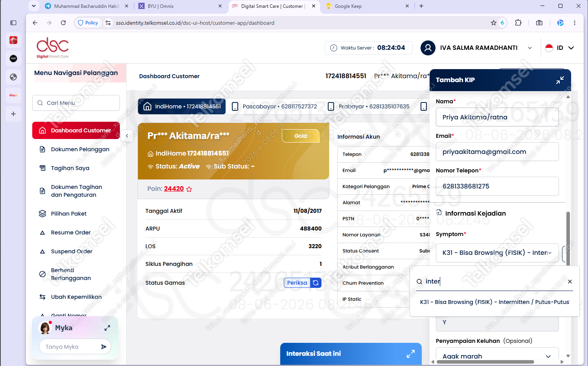Viewport: 588px width, 366px height.
Task: Select the Prabayar 6281335107635 service tab
Action: [369, 106]
